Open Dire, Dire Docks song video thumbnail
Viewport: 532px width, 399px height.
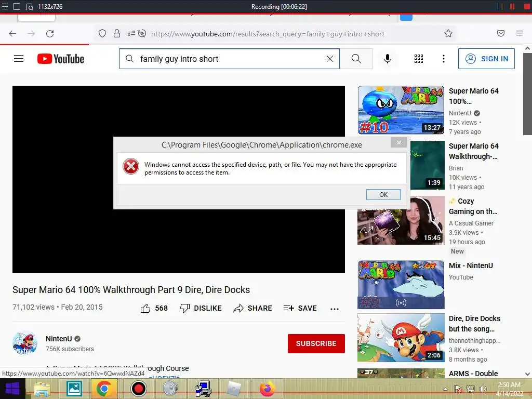[x=401, y=338]
